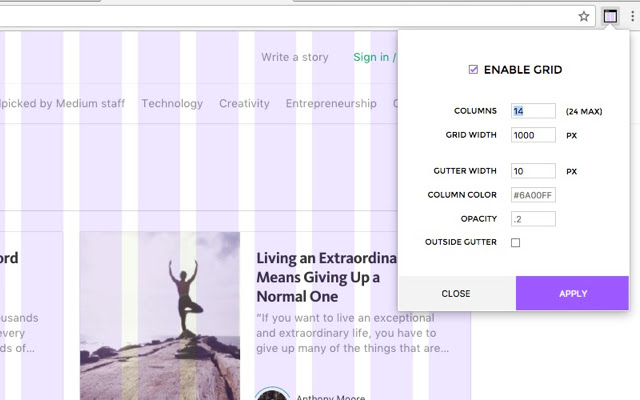Click the Gutter Width input field
The height and width of the screenshot is (400, 640).
point(533,171)
